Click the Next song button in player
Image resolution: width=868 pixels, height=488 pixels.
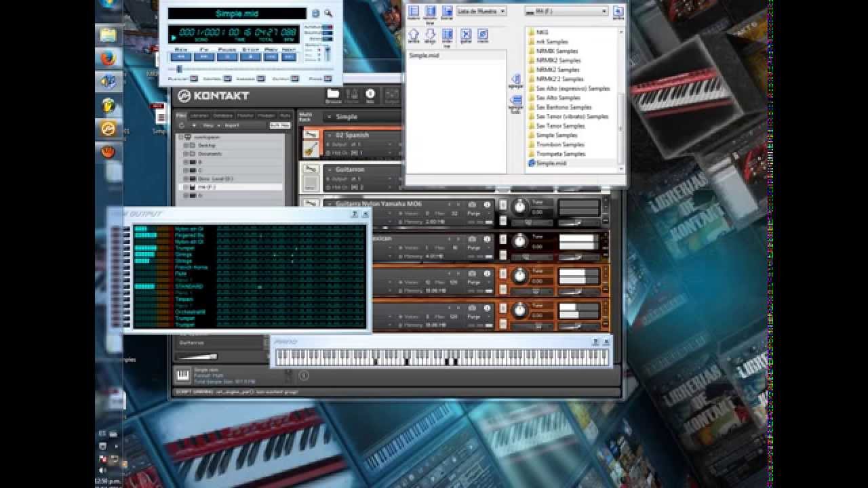point(288,56)
